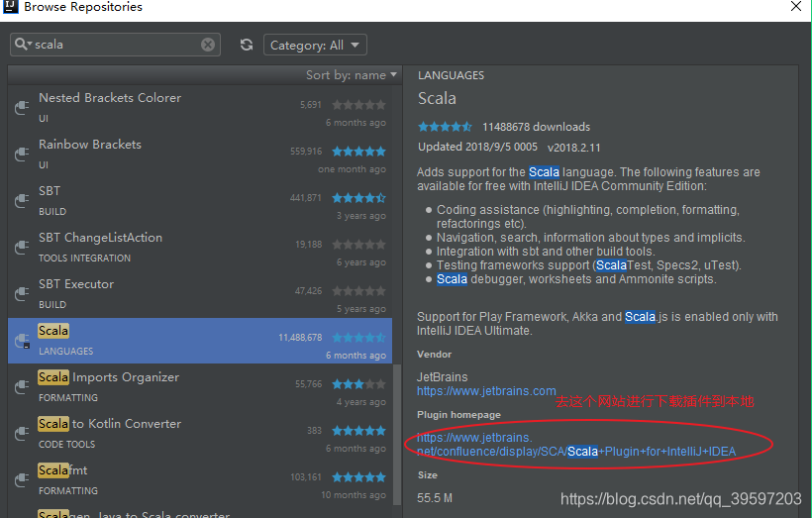812x518 pixels.
Task: Click the Scala row star rating
Action: [358, 338]
